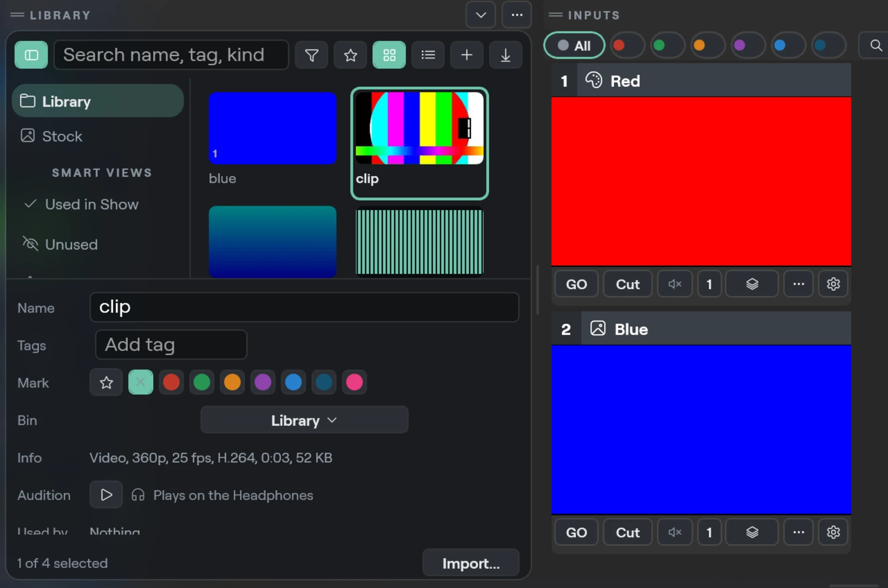
Task: Filter inputs by green color
Action: (x=668, y=45)
